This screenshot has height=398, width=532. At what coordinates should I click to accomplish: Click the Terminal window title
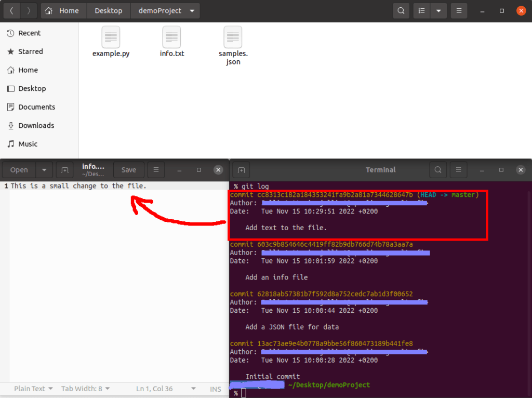point(380,170)
